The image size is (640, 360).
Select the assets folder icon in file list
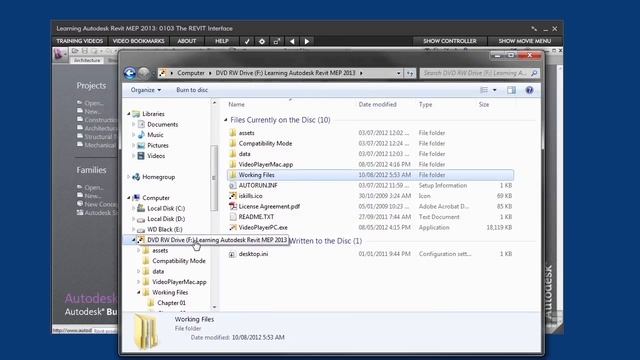pyautogui.click(x=233, y=133)
